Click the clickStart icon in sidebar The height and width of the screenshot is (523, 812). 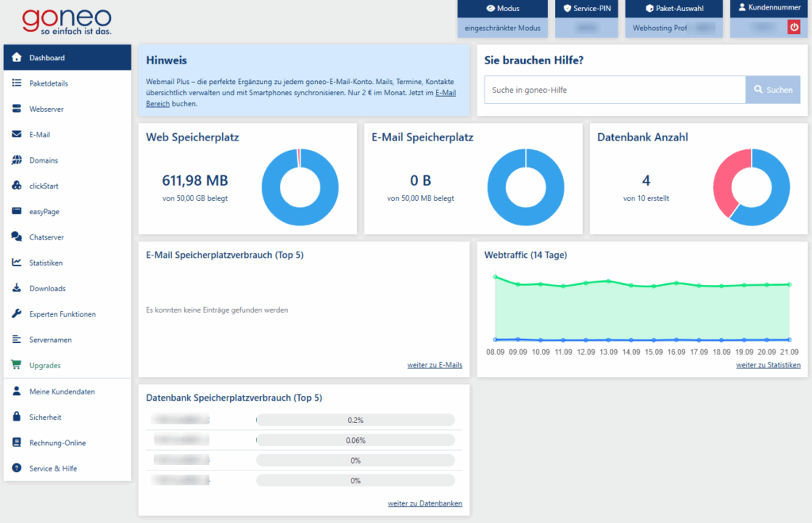(17, 186)
